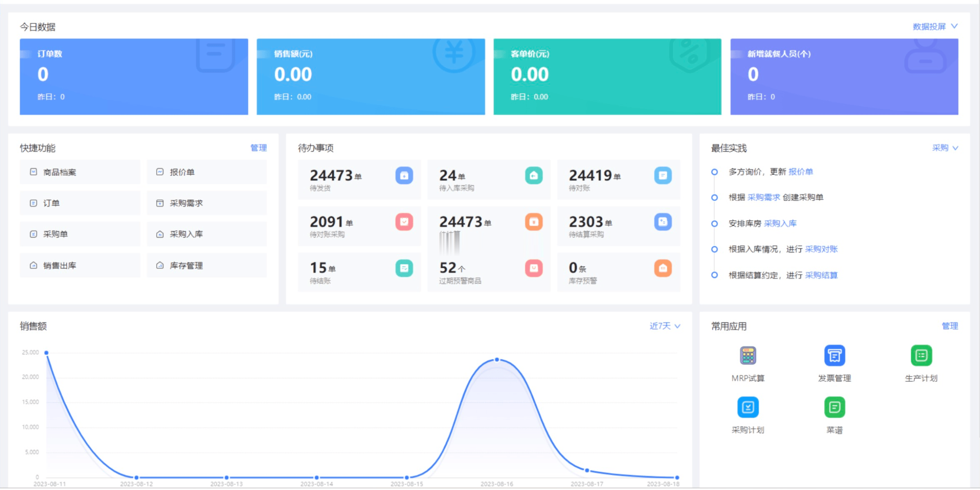Open the 发票管理 app icon
The width and height of the screenshot is (980, 490).
coord(834,355)
